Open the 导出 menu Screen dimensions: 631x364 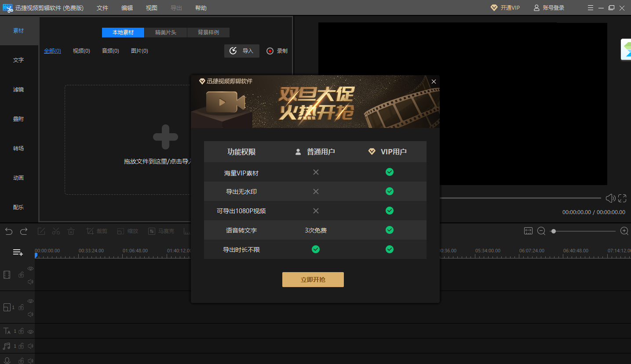coord(176,8)
